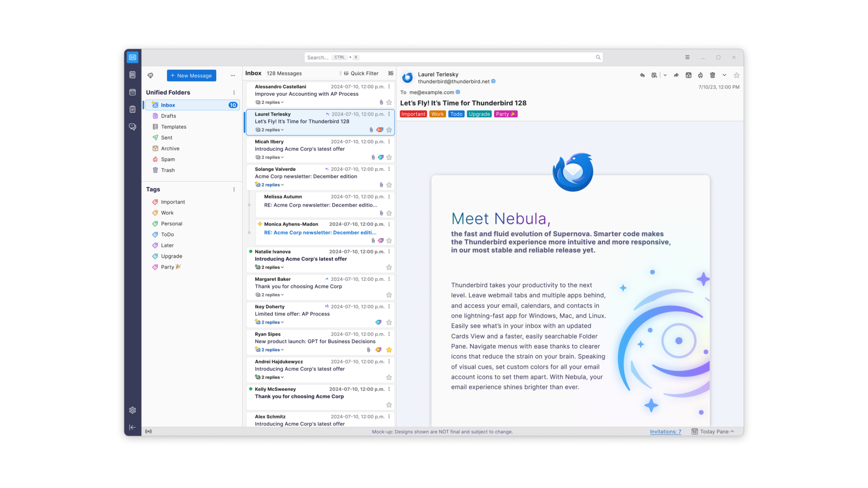This screenshot has height=488, width=868.
Task: Unstar the Ryan Sipes message
Action: coord(389,349)
